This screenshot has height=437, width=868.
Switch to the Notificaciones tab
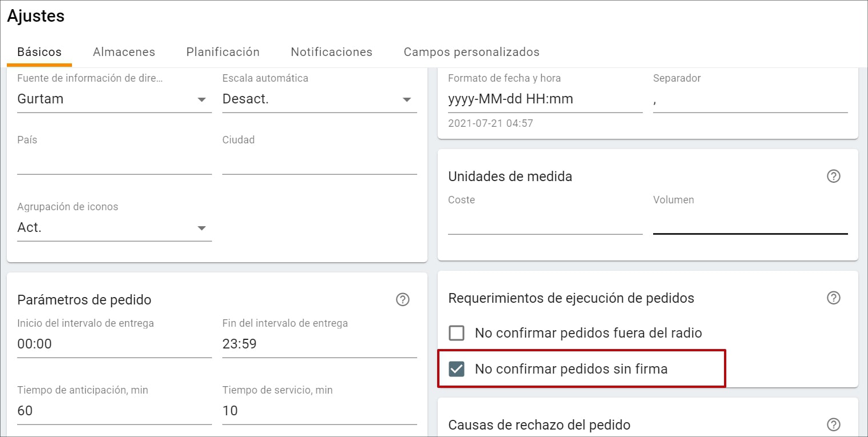click(x=331, y=51)
